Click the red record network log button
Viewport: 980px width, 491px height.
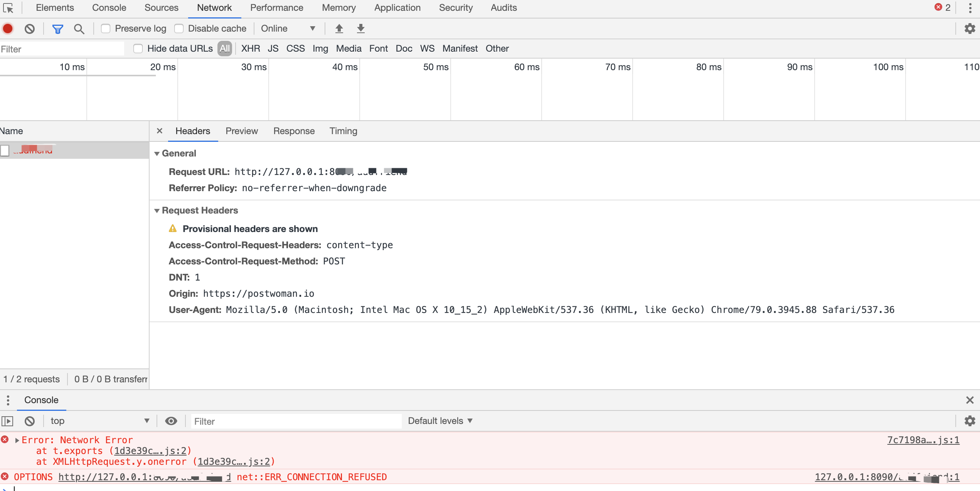click(x=8, y=29)
